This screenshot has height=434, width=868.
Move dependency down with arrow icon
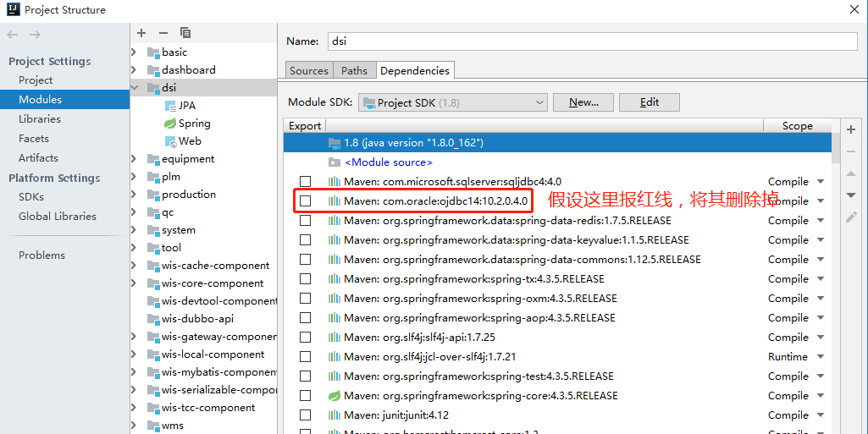pos(851,195)
